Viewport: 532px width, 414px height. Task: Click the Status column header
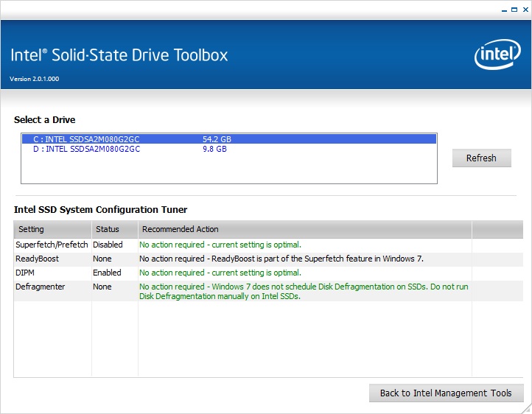[115, 229]
